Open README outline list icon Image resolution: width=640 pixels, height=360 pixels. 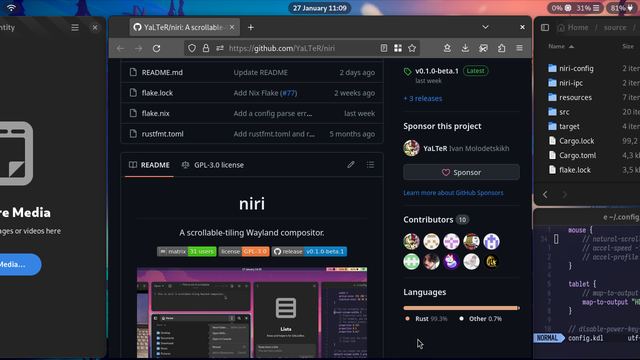(x=370, y=164)
